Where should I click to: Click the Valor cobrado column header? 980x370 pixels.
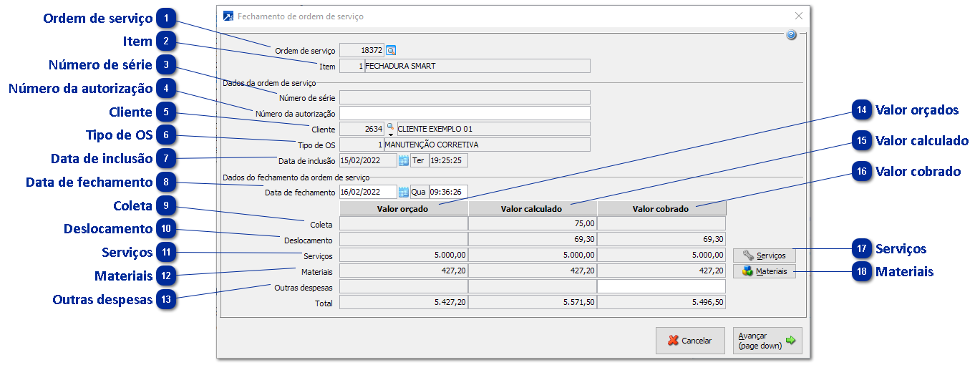[661, 208]
